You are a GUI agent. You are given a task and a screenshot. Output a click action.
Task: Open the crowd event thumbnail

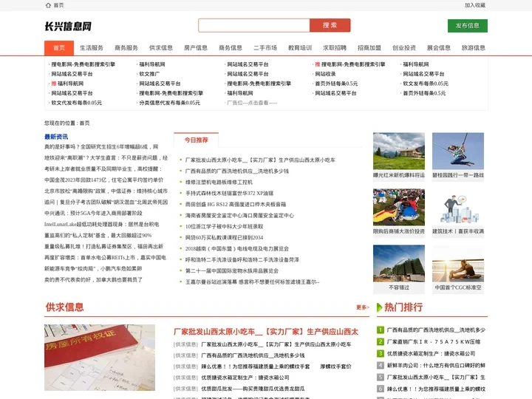pos(399,208)
